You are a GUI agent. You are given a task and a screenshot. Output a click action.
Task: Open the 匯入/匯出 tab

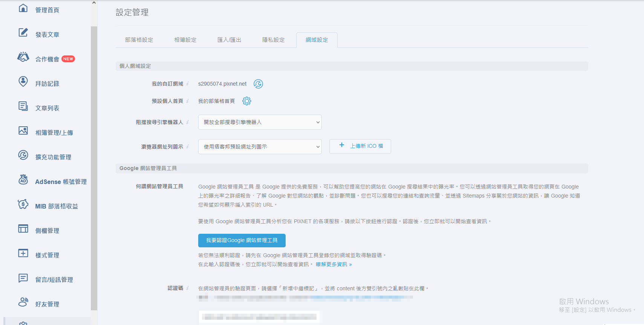click(229, 40)
